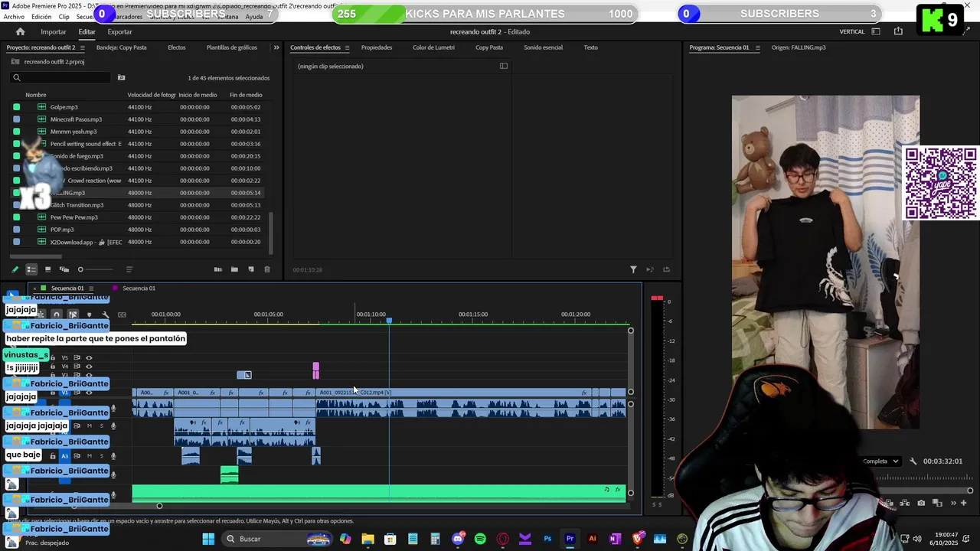Toggle V5 track visibility eye

click(89, 357)
